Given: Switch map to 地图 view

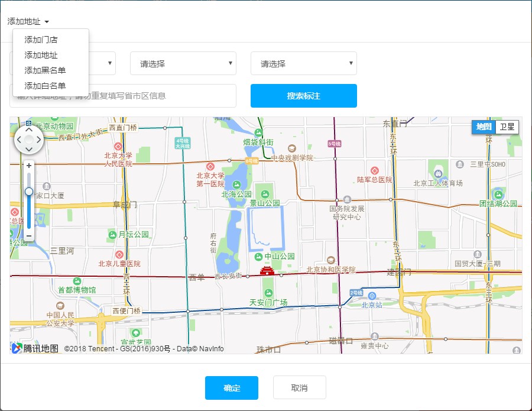Looking at the screenshot, I should click(x=484, y=127).
